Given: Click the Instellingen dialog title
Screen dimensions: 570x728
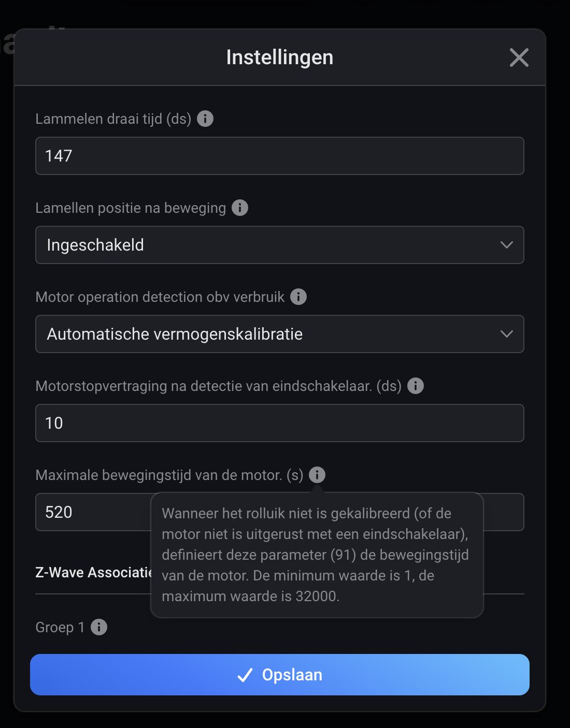Looking at the screenshot, I should tap(280, 57).
